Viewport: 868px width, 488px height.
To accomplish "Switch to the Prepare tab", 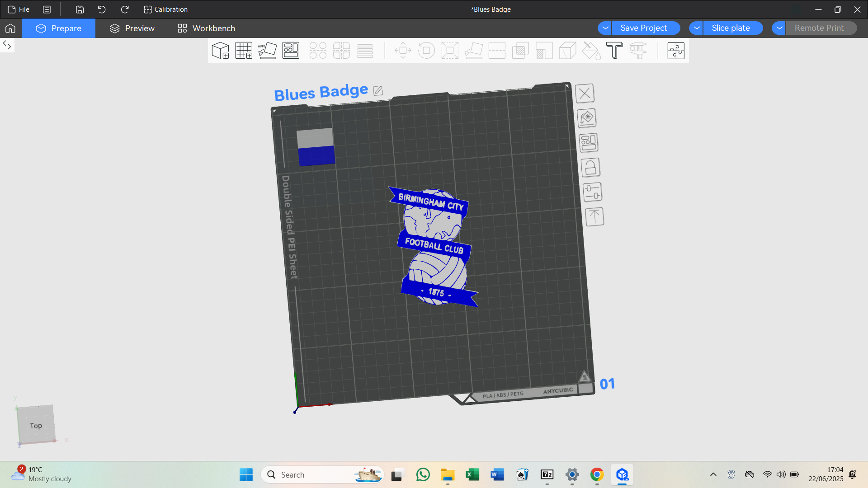I will (59, 28).
